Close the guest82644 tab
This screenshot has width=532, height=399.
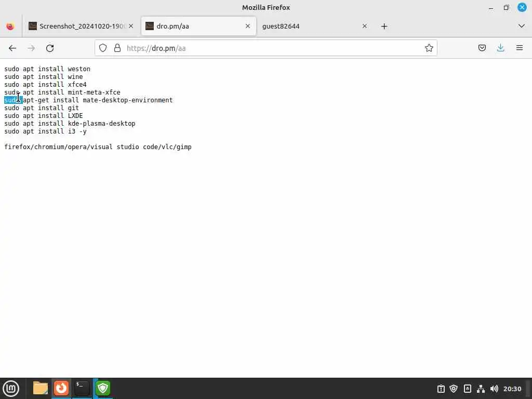[x=364, y=26]
